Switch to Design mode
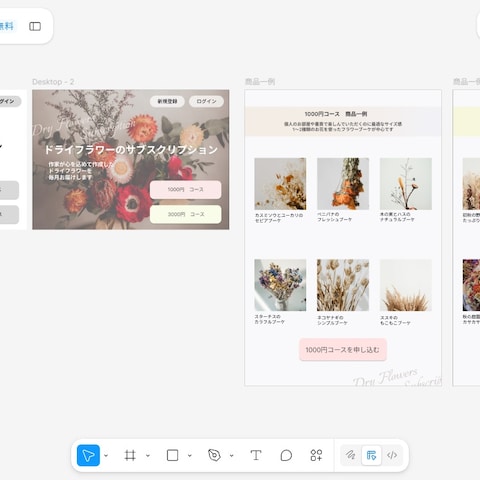The width and height of the screenshot is (480, 480). [371, 455]
